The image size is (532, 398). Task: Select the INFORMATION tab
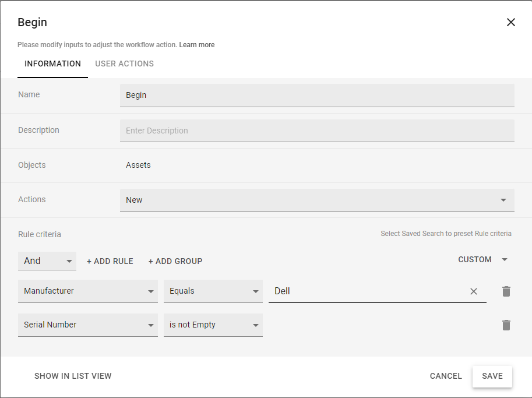[52, 64]
